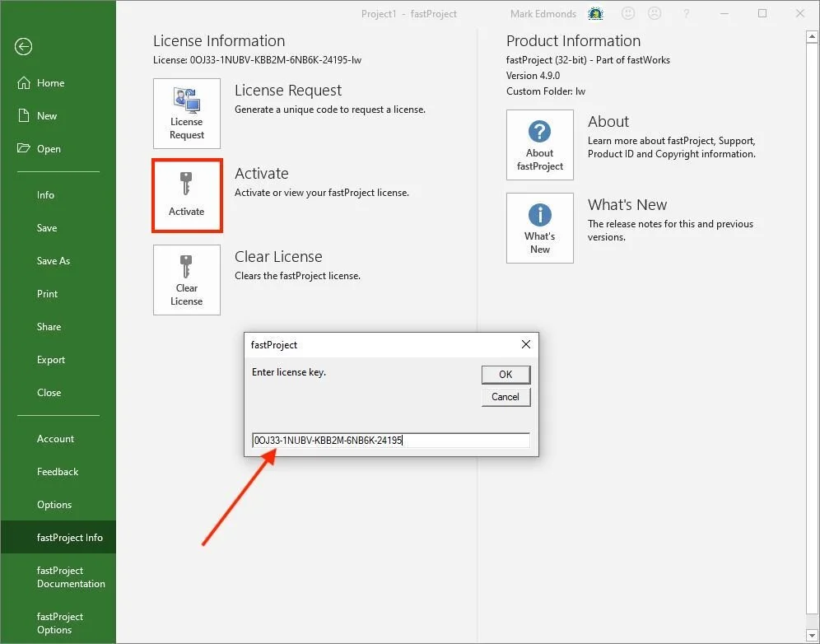Go to the Info page

click(45, 194)
